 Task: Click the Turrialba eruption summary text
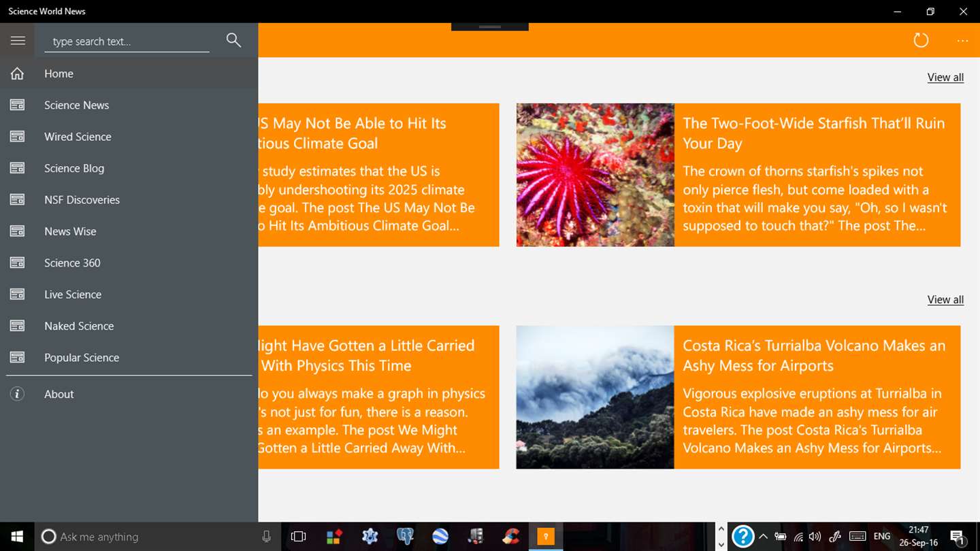pos(812,421)
